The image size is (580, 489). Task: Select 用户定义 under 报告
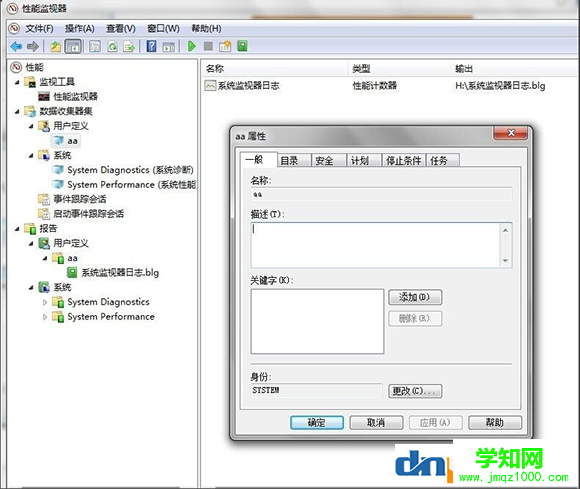coord(71,243)
